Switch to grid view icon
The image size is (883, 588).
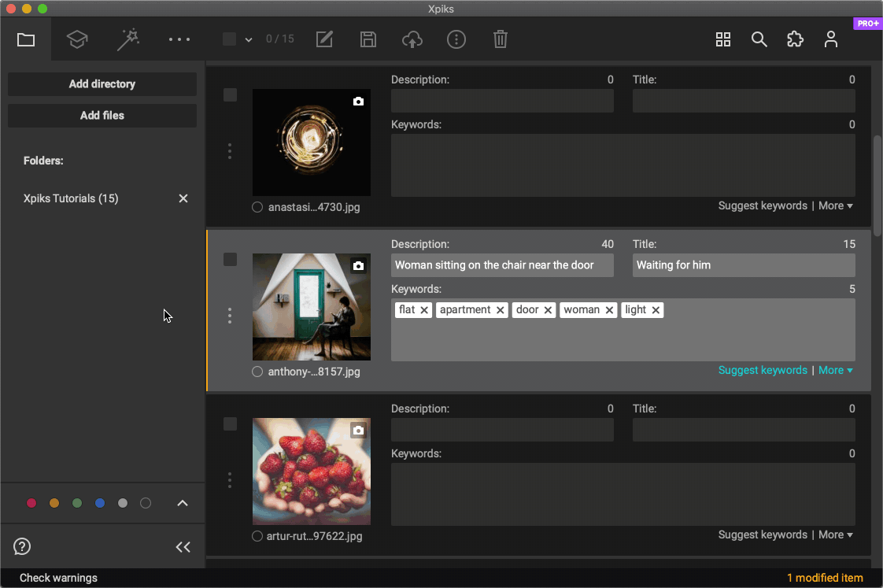[x=722, y=39]
